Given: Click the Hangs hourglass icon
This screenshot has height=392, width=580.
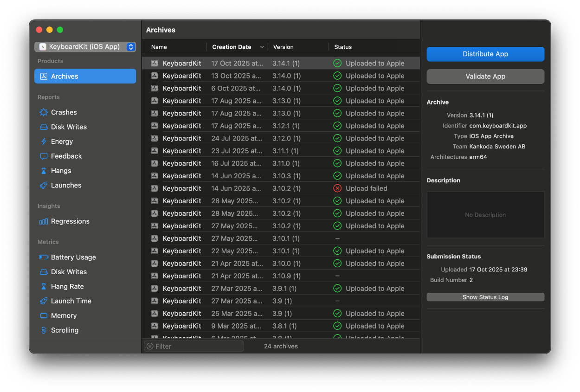Looking at the screenshot, I should coord(44,171).
